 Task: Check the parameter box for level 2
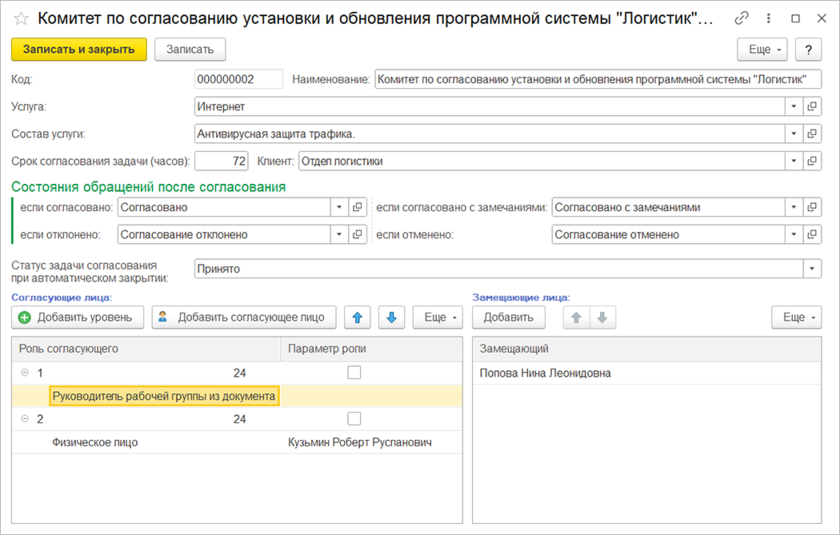353,419
